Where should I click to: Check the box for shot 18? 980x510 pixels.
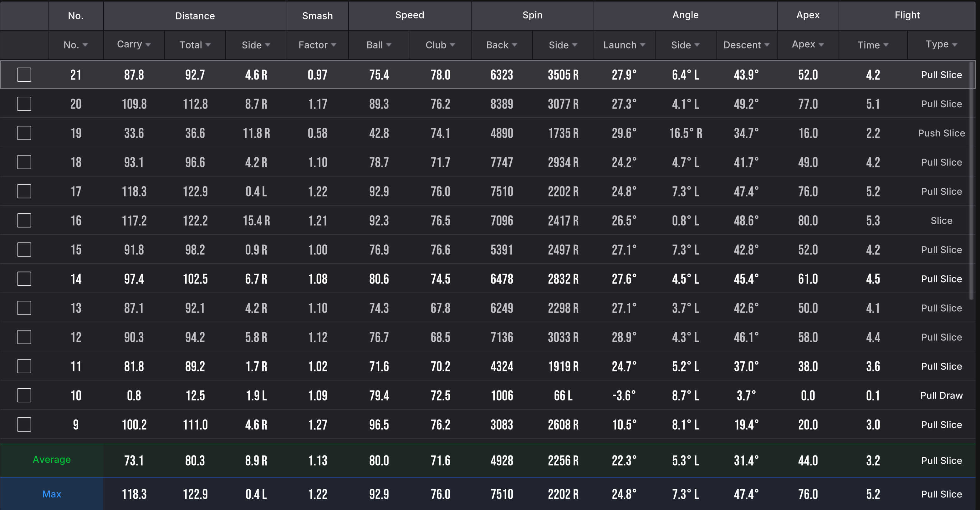coord(24,162)
